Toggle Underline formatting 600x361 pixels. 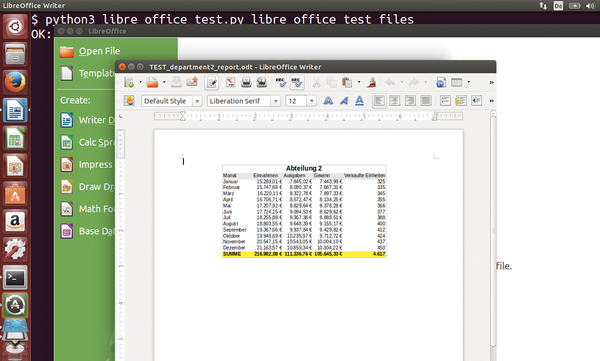coord(359,101)
